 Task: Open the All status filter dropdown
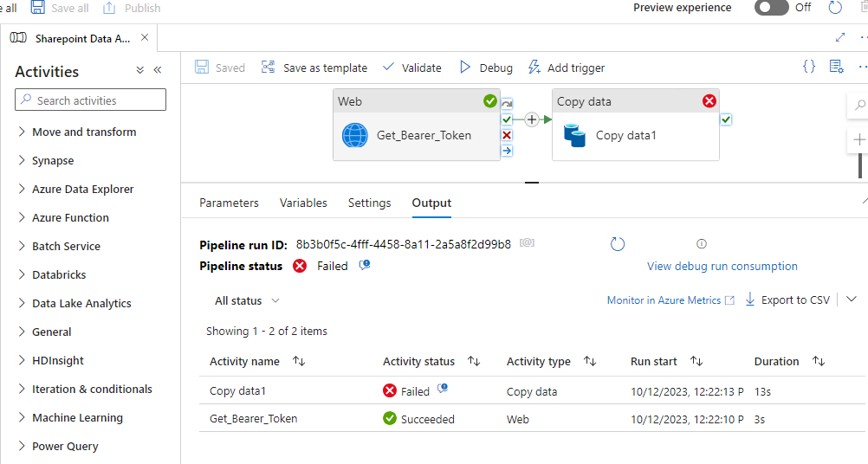(x=247, y=300)
